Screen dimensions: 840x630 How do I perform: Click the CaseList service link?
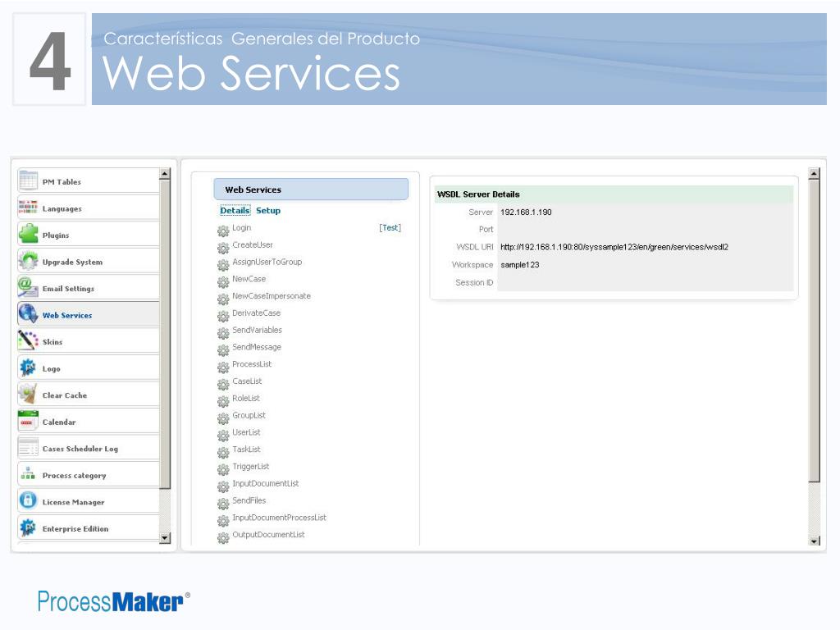tap(247, 381)
